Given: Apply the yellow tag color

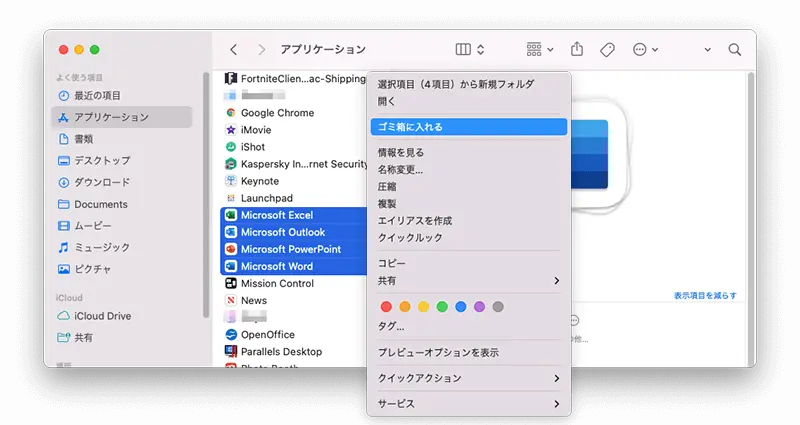Looking at the screenshot, I should 423,307.
